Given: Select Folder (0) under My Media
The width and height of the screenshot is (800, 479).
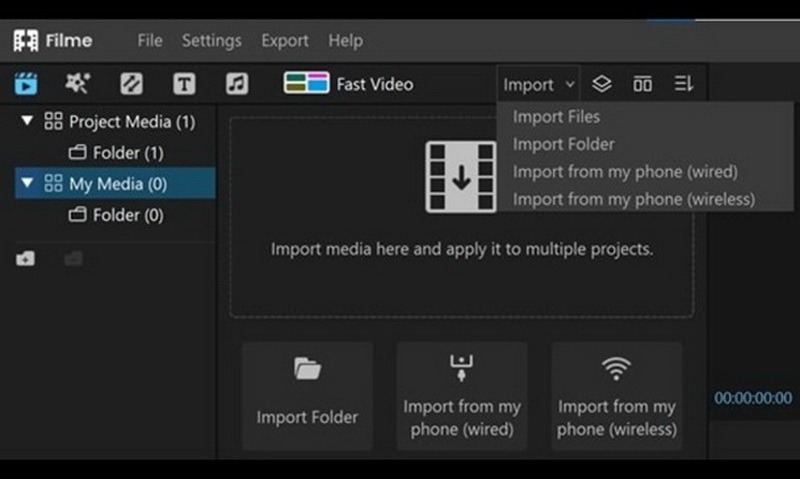Looking at the screenshot, I should coord(128,215).
